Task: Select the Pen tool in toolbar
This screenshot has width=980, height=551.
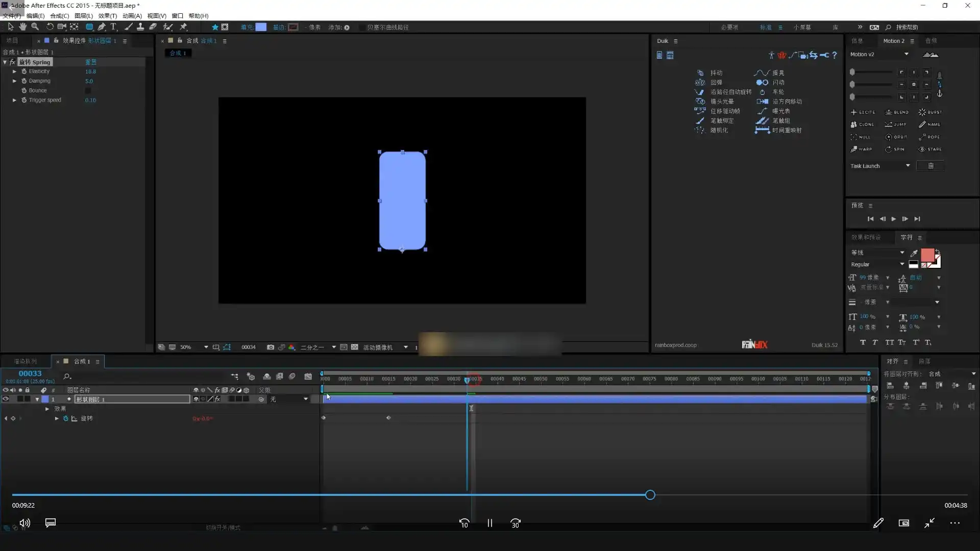Action: click(x=102, y=27)
